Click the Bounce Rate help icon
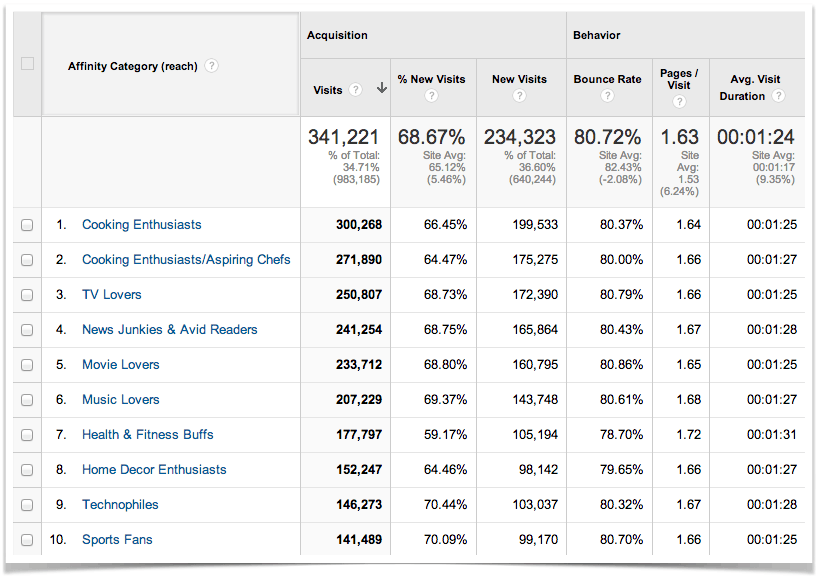The height and width of the screenshot is (582, 819). coord(607,95)
